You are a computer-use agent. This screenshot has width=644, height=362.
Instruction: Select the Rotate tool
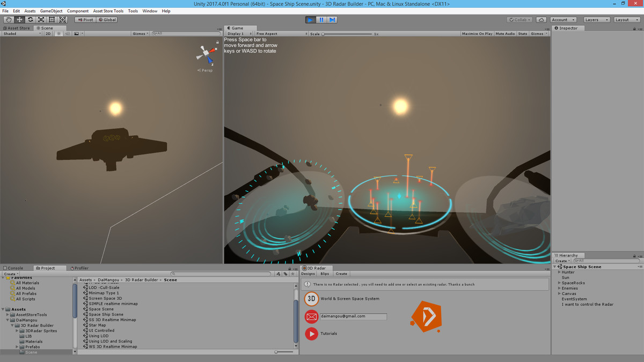coord(31,19)
